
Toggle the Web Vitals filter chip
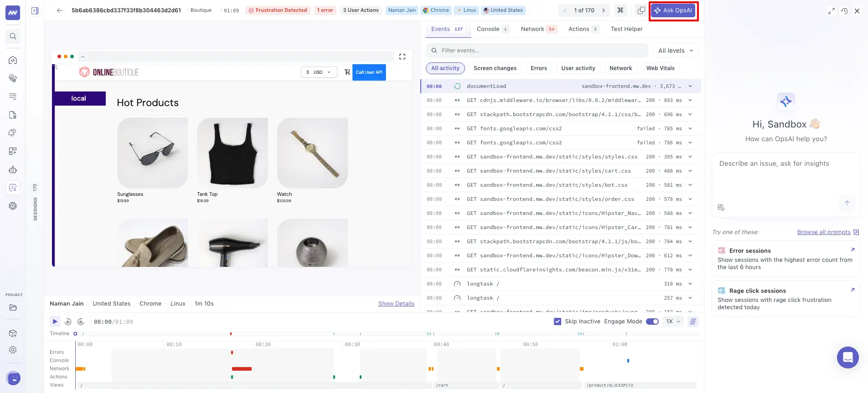[660, 68]
